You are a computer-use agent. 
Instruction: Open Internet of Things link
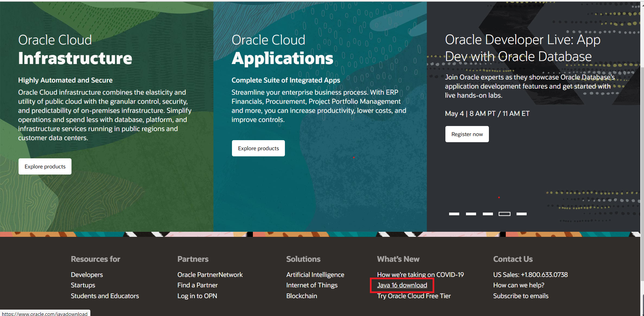(x=312, y=285)
